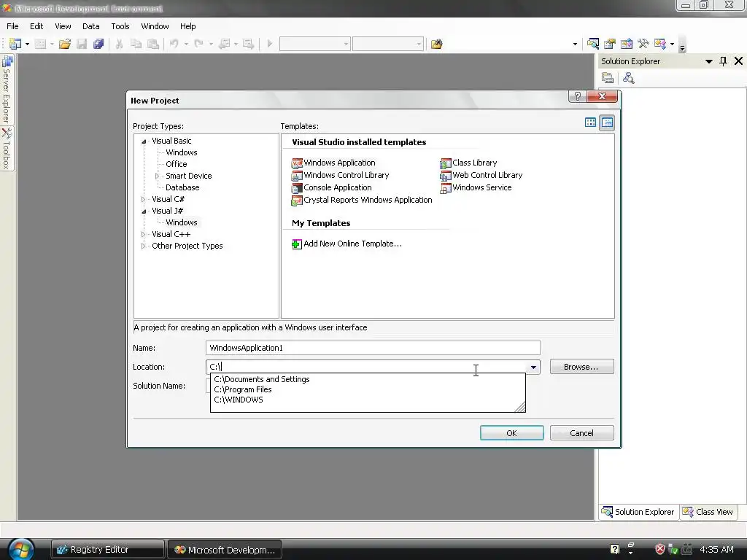Screen dimensions: 747x560
Task: Click the OK button
Action: click(511, 433)
